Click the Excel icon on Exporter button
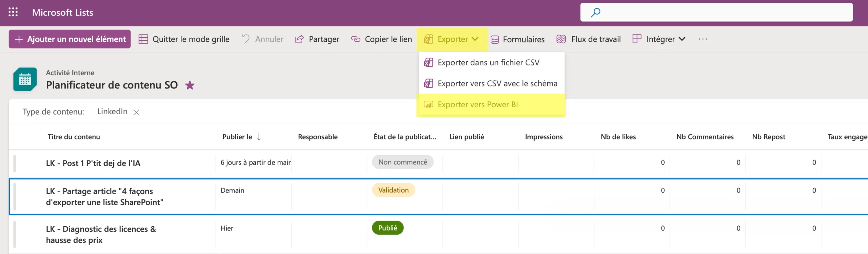The image size is (868, 254). click(x=428, y=39)
